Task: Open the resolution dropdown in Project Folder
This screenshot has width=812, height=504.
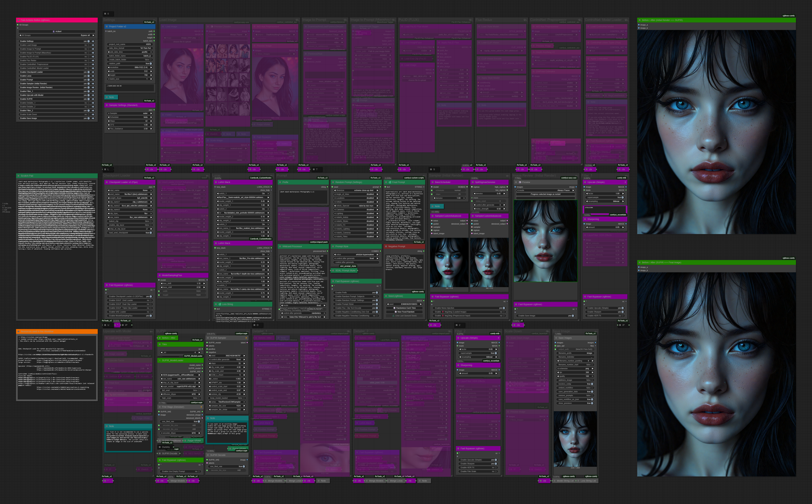Action: click(x=130, y=67)
